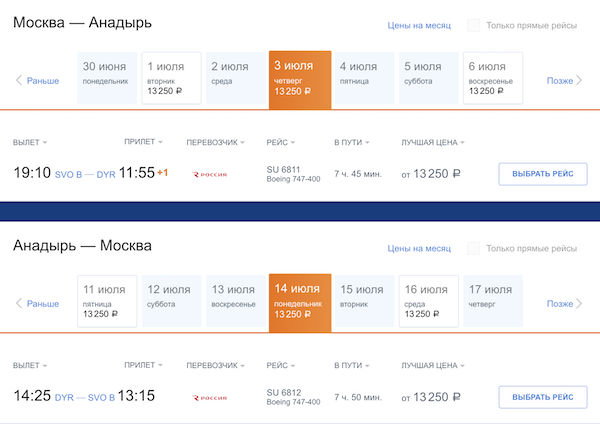
Task: Click the left arrow beside Раньше in Анадырь — Москва
Action: pos(18,303)
